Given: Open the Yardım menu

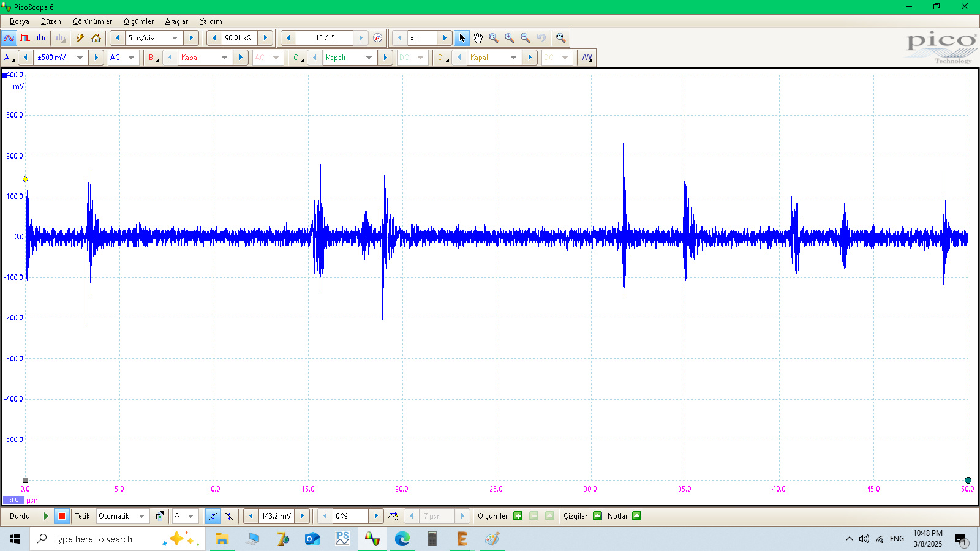Looking at the screenshot, I should click(x=211, y=21).
